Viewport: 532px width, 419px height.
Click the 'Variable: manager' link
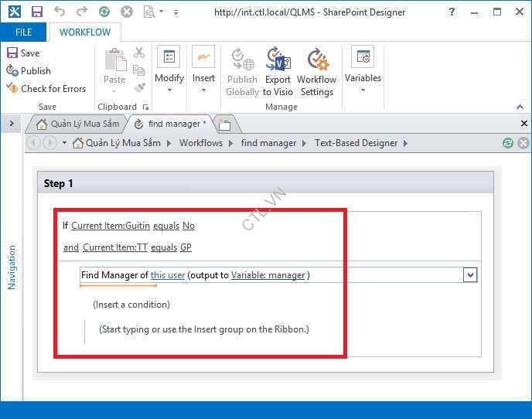click(x=268, y=275)
